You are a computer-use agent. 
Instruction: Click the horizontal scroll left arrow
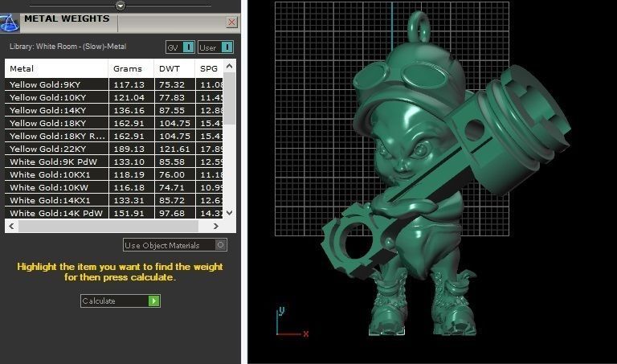[11, 227]
